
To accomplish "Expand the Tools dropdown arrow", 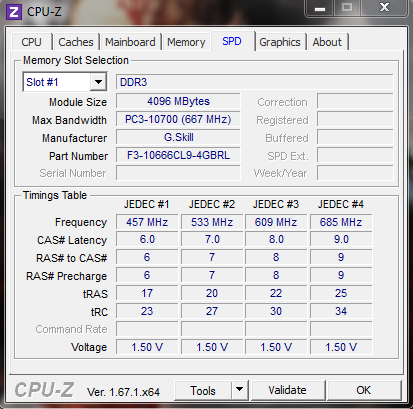I will click(239, 390).
